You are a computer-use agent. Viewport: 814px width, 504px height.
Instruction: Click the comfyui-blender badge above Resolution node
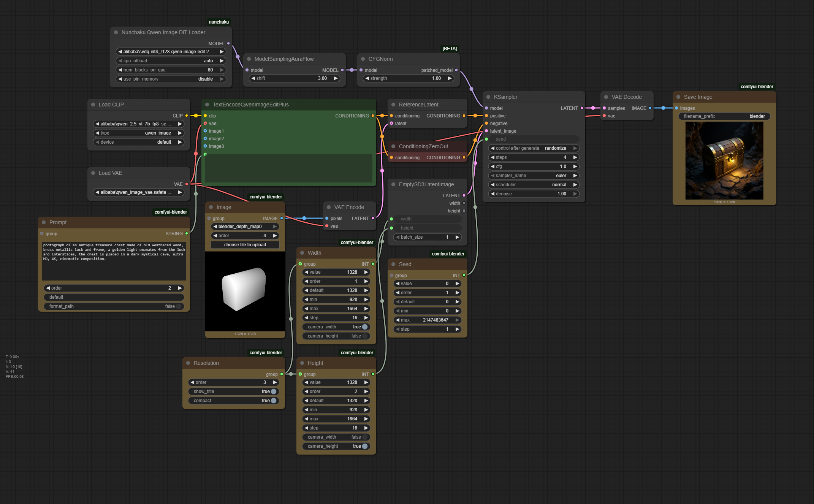click(x=266, y=353)
